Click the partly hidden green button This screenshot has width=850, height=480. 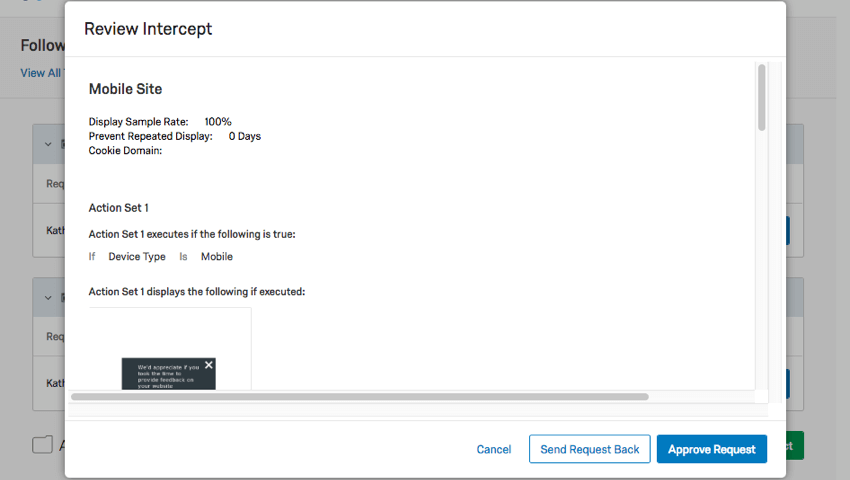click(795, 446)
